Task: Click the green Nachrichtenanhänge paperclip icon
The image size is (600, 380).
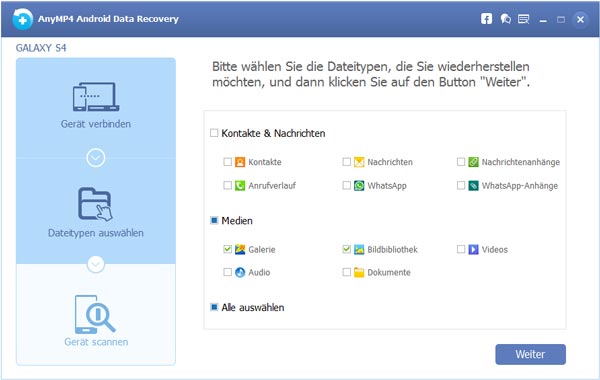Action: click(x=473, y=162)
